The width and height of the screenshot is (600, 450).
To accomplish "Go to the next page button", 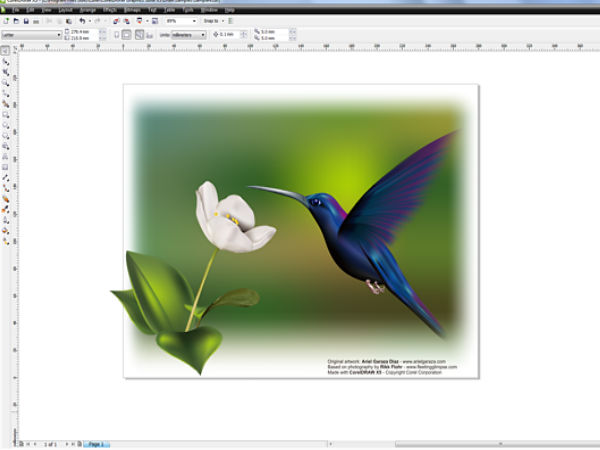I will (66, 444).
